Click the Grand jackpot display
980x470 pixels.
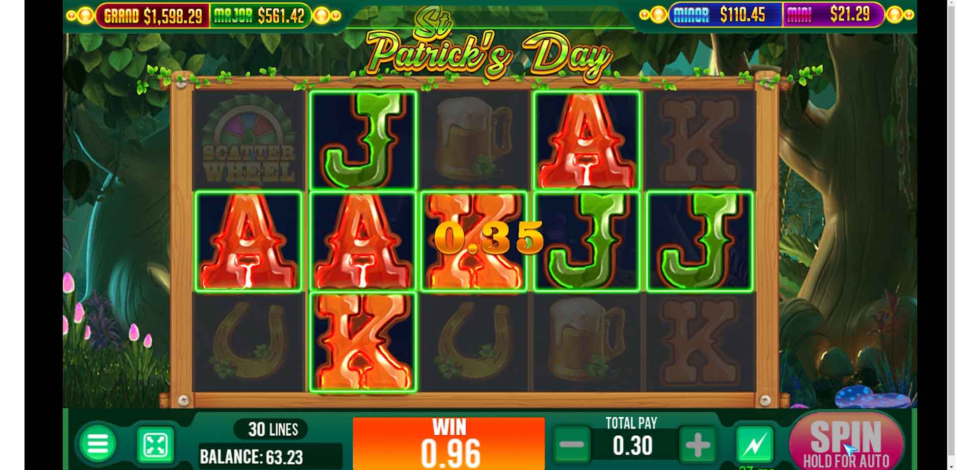[153, 16]
